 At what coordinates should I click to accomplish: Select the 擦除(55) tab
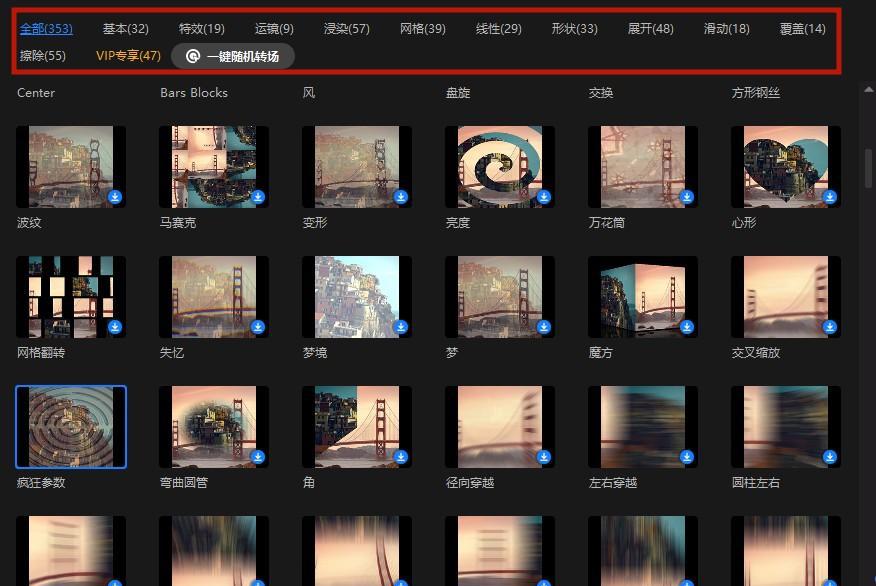[42, 56]
